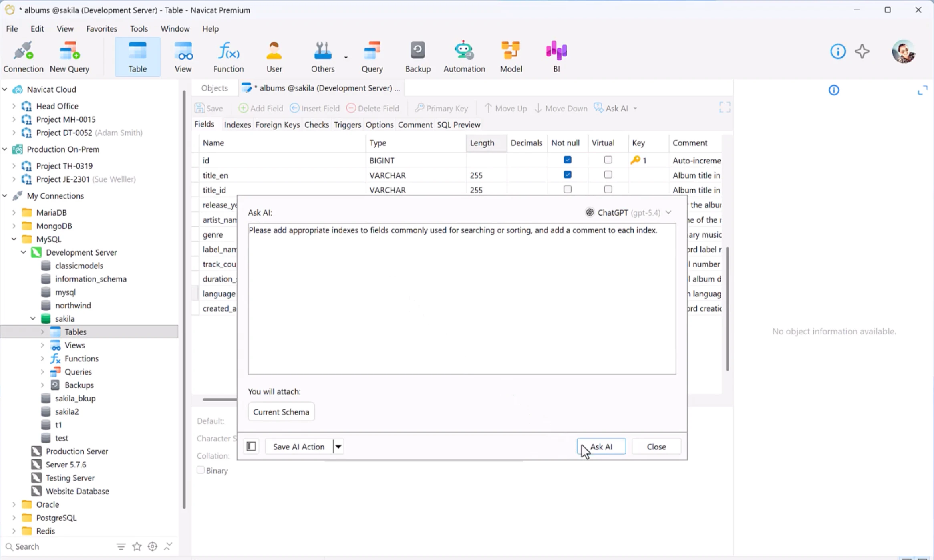The image size is (934, 560).
Task: Click the Close button in Ask AI dialog
Action: pos(656,446)
